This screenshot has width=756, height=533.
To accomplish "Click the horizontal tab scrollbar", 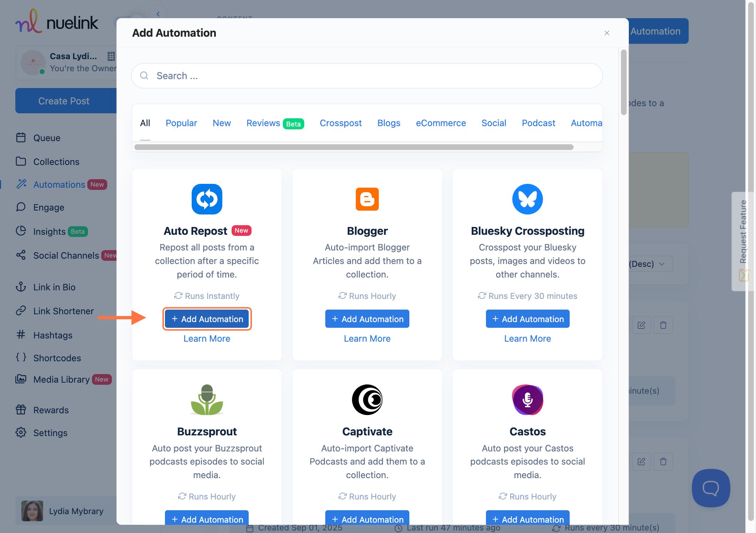I will click(x=353, y=147).
